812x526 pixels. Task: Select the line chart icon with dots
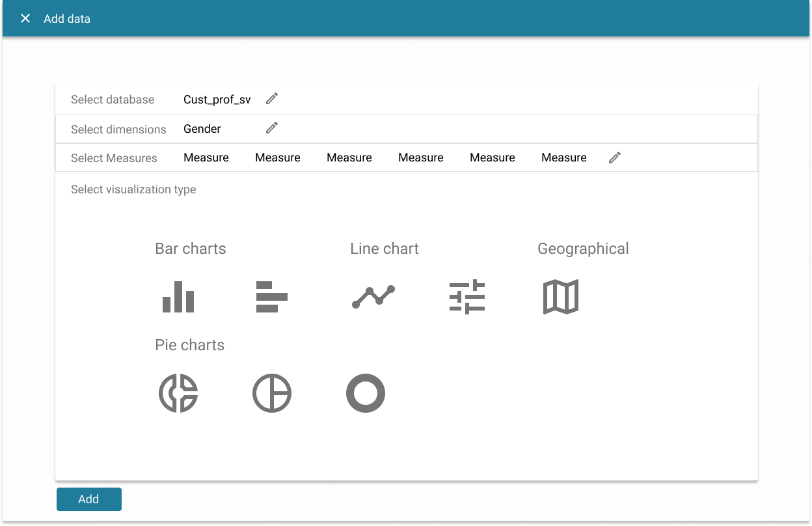click(373, 297)
